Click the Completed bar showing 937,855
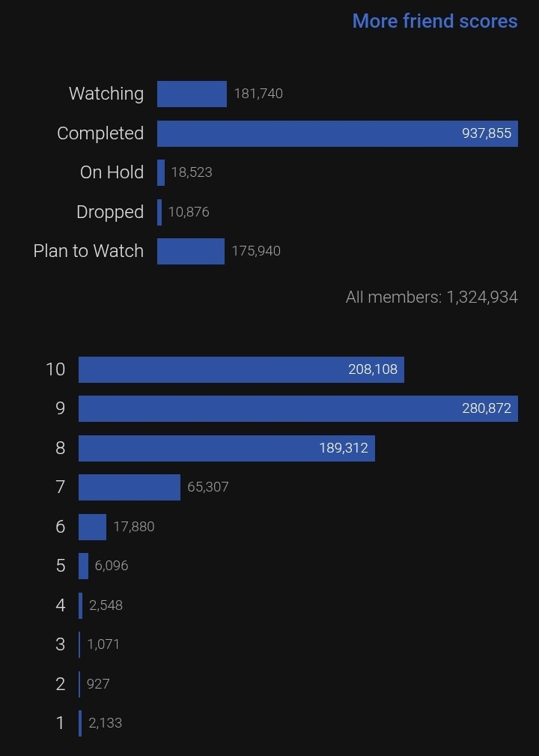Viewport: 539px width, 756px height. 337,133
